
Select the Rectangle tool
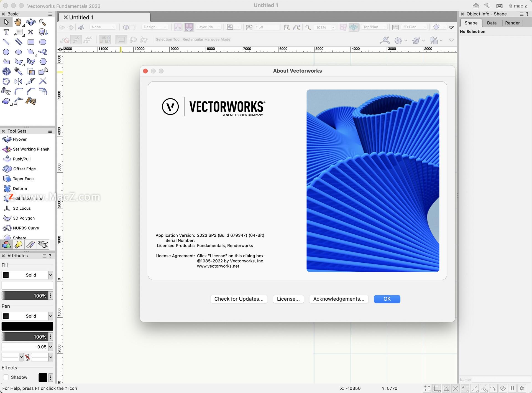(x=31, y=42)
